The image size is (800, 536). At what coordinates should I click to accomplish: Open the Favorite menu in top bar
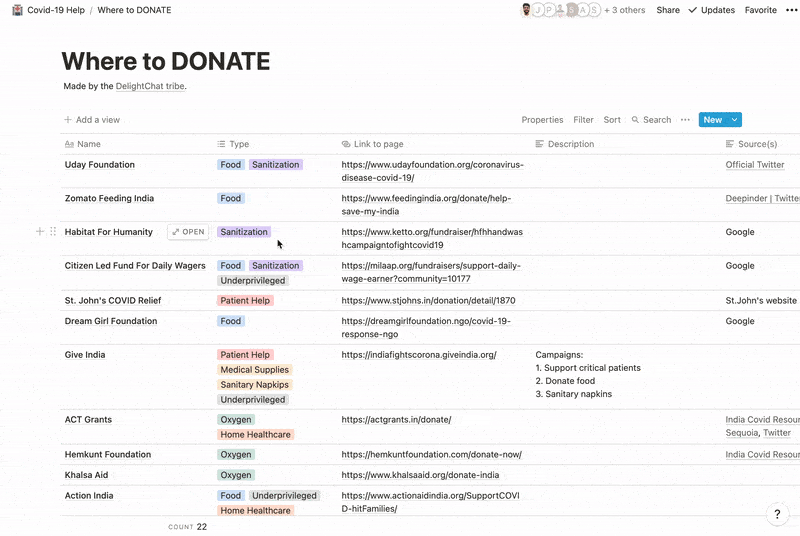pos(760,10)
